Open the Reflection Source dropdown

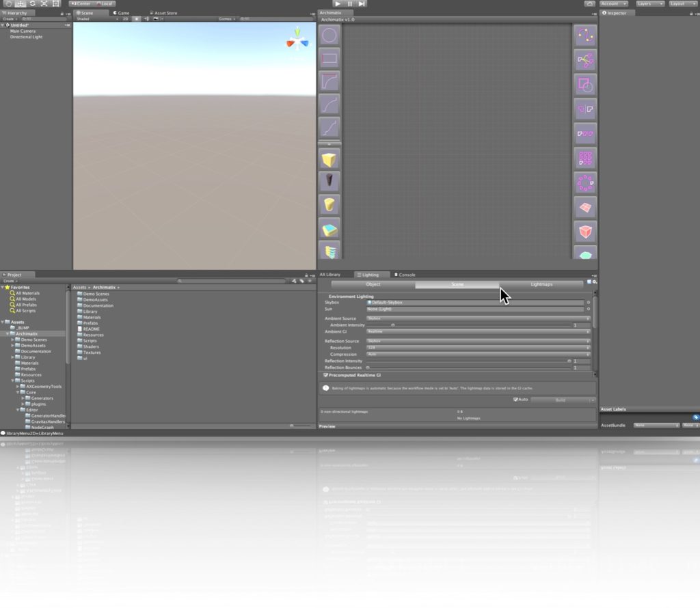[478, 342]
